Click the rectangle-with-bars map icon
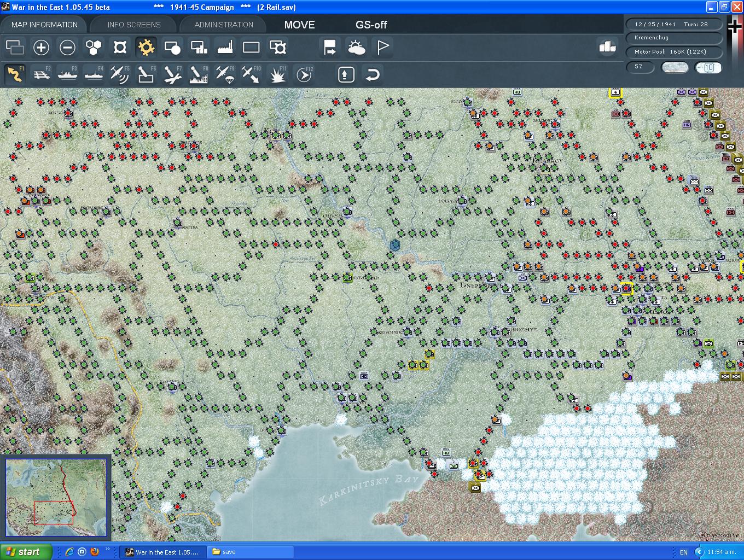The height and width of the screenshot is (560, 744). point(199,48)
